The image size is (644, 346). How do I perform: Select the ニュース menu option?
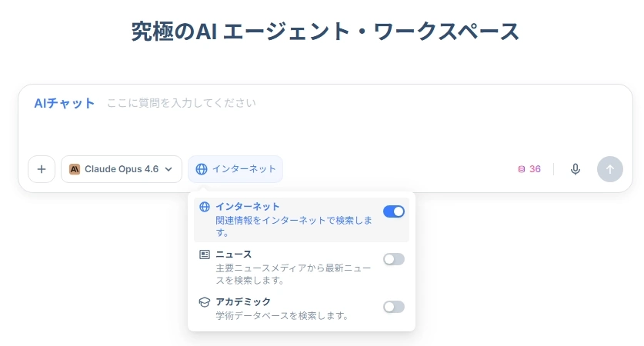(x=234, y=255)
